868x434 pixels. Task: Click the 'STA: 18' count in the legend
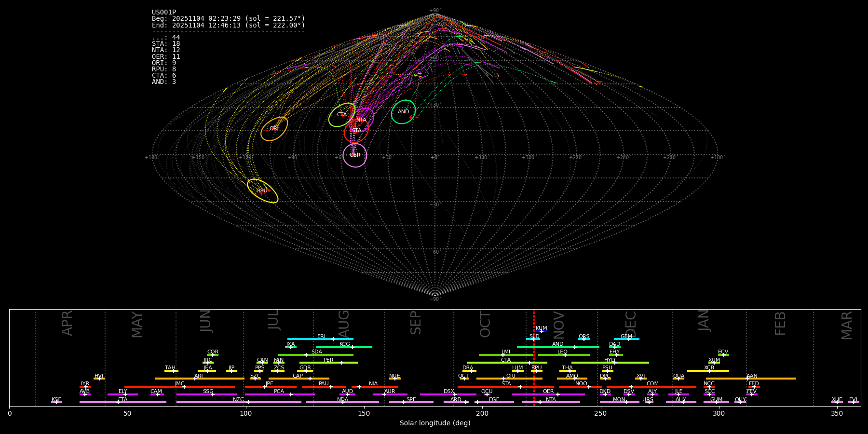click(166, 44)
